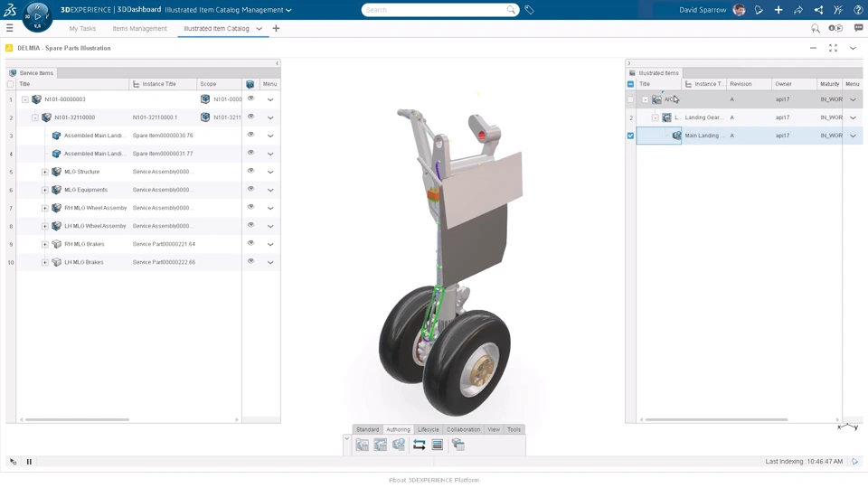Click the swap arrows toolbar icon
The height and width of the screenshot is (488, 868).
[419, 445]
